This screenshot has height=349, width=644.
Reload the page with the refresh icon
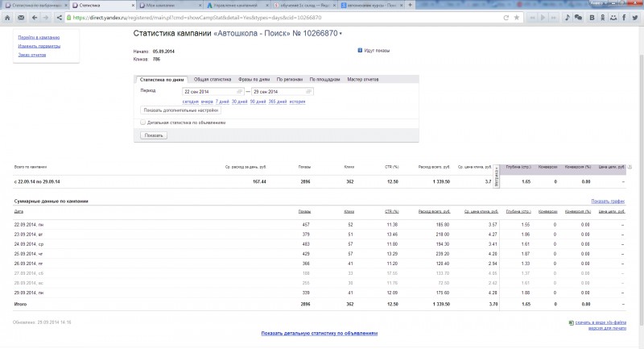coord(506,18)
